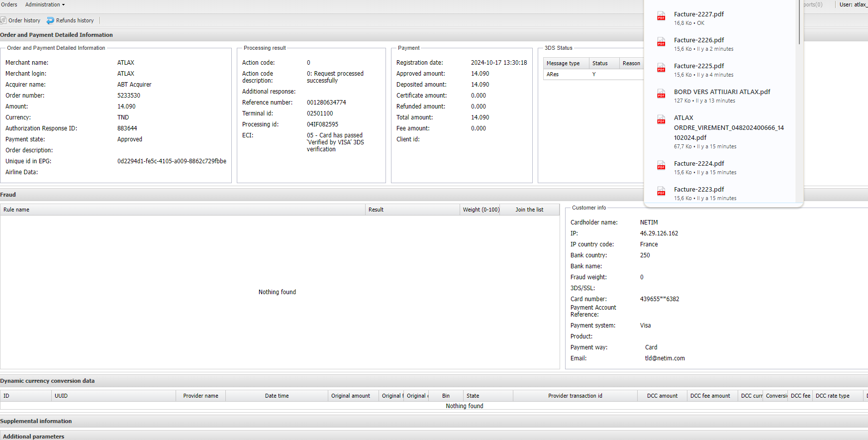Click the PDF icon beside Facture-2225.pdf
The width and height of the screenshot is (868, 440).
pos(661,68)
